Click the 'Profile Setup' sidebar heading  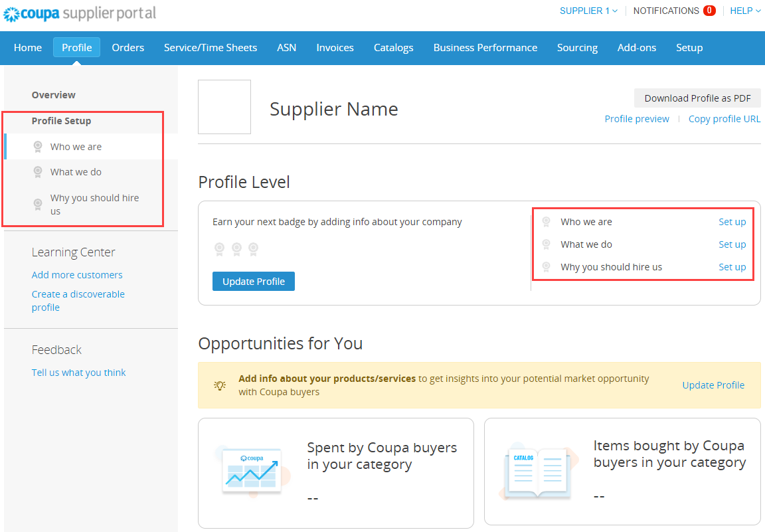(x=62, y=121)
